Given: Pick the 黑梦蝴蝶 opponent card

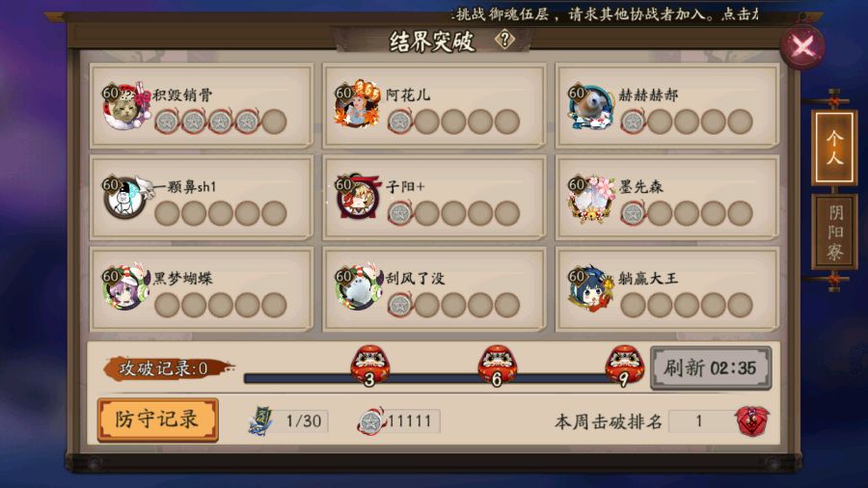Looking at the screenshot, I should pyautogui.click(x=202, y=289).
